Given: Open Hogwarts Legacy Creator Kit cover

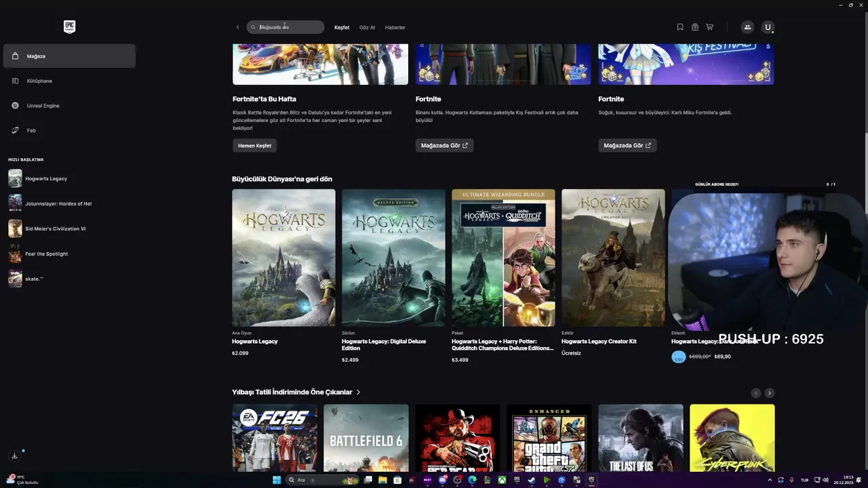Looking at the screenshot, I should click(613, 258).
